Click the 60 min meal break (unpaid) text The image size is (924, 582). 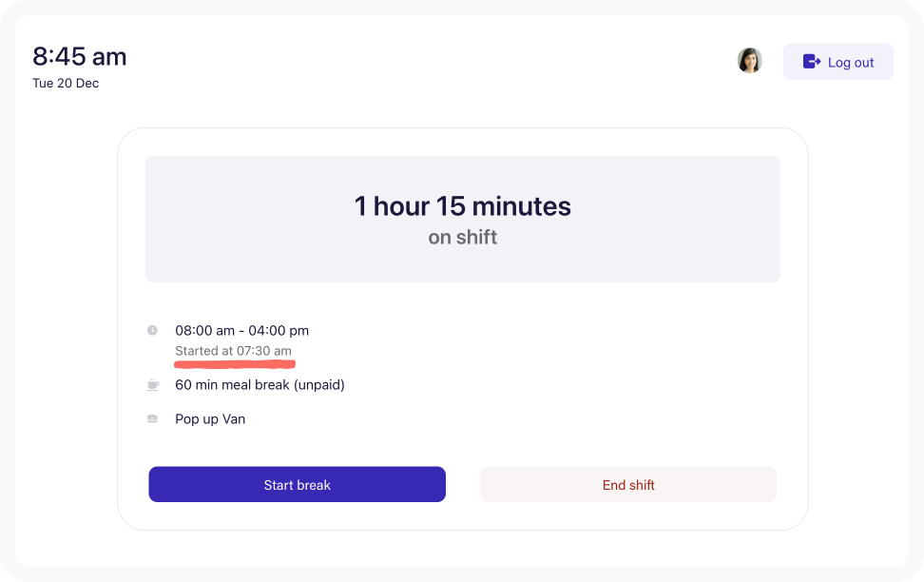(260, 385)
